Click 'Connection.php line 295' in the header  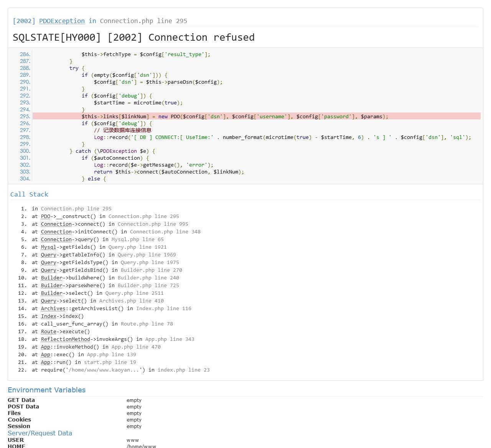[x=143, y=21]
